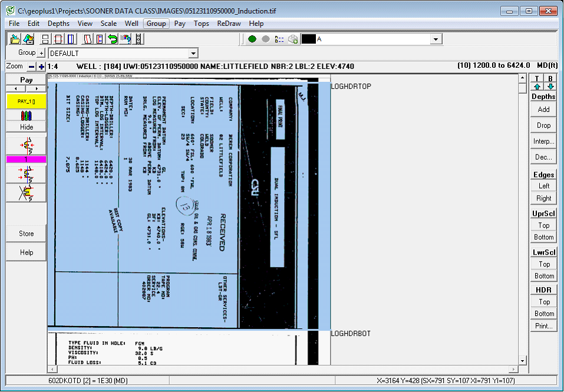Click the colored crayons icon in Pay panel

pyautogui.click(x=27, y=114)
